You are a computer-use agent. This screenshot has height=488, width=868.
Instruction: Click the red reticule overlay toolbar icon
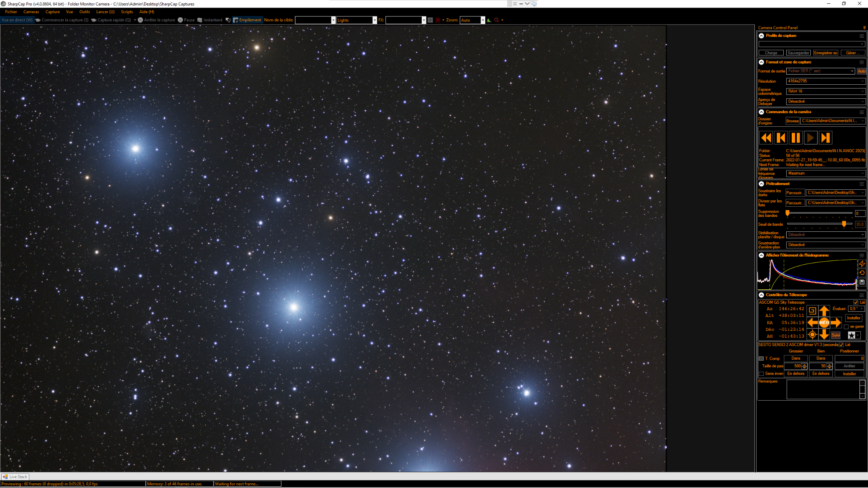(x=438, y=20)
